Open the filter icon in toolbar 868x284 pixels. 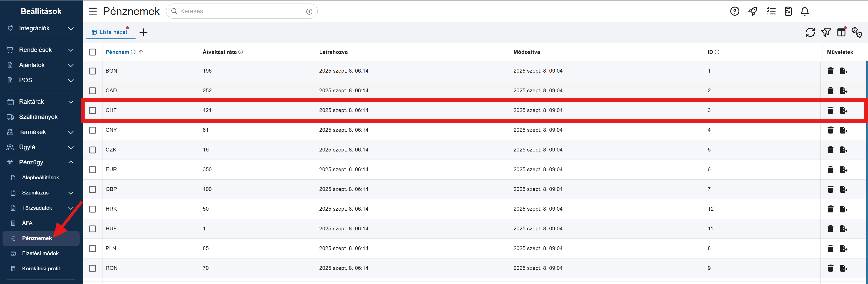826,32
